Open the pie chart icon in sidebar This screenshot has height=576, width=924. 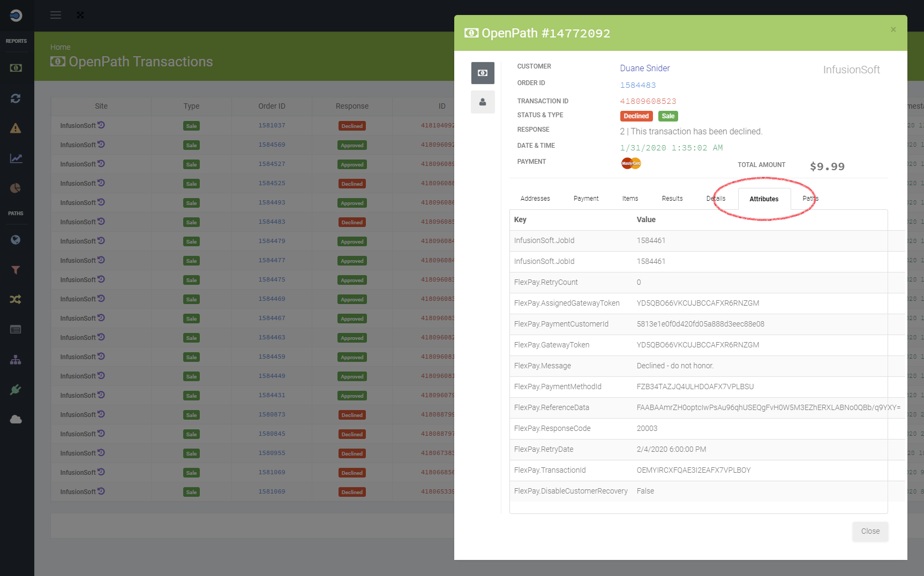(x=16, y=188)
